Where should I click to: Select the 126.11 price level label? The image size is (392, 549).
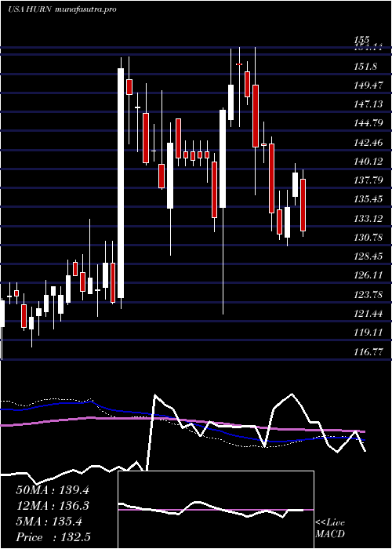(x=368, y=275)
